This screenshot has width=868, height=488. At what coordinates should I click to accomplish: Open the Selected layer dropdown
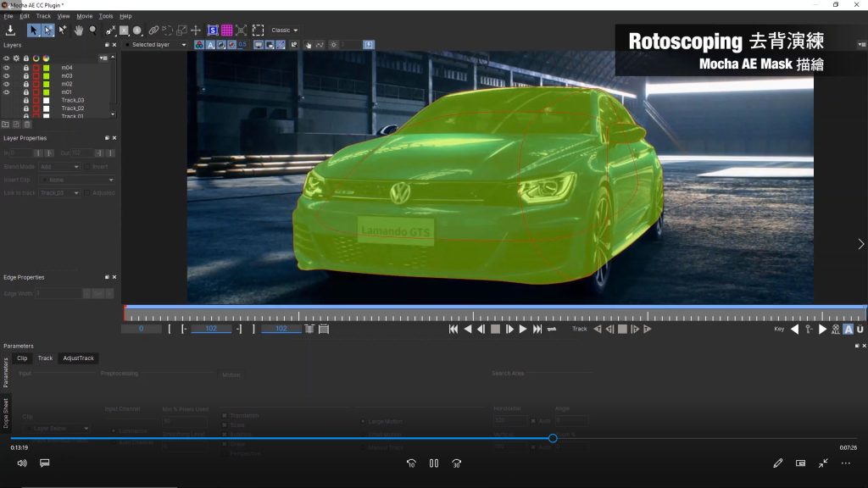pos(156,44)
